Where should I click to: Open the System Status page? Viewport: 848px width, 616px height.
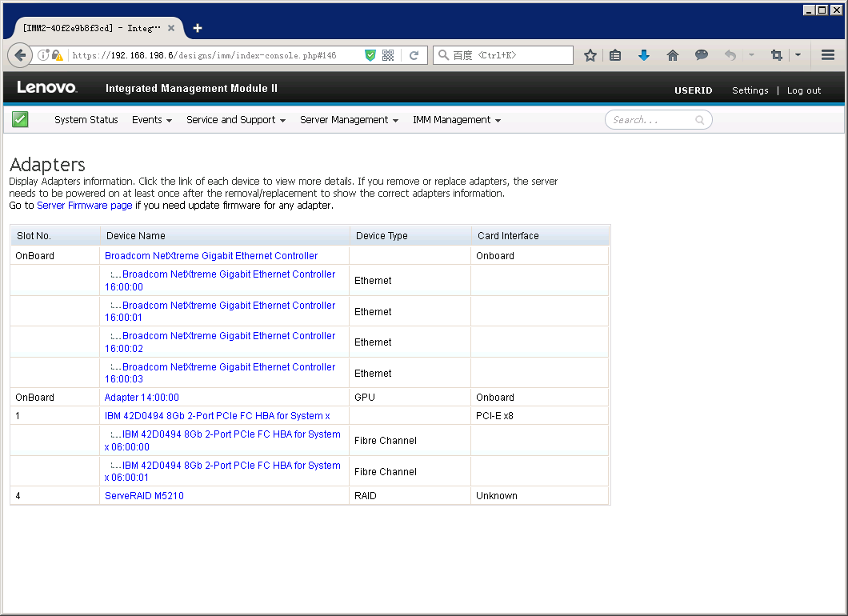pyautogui.click(x=86, y=120)
